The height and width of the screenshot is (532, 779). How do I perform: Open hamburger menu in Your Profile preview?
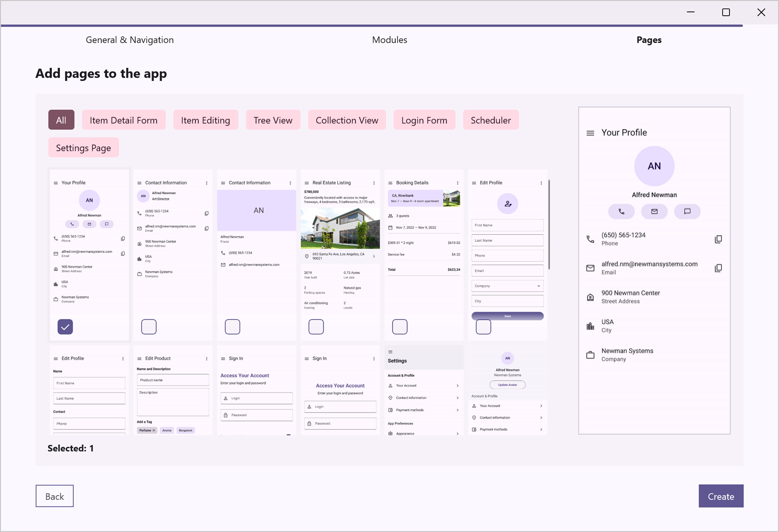pyautogui.click(x=590, y=133)
